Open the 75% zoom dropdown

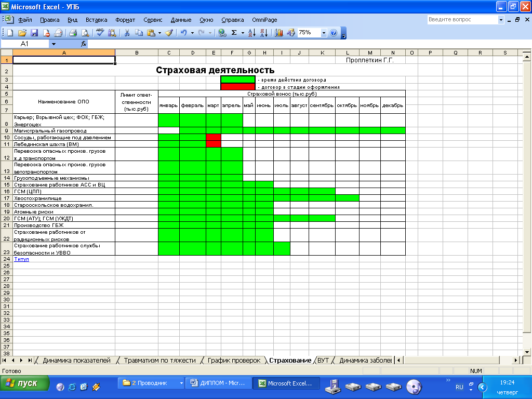pos(324,33)
